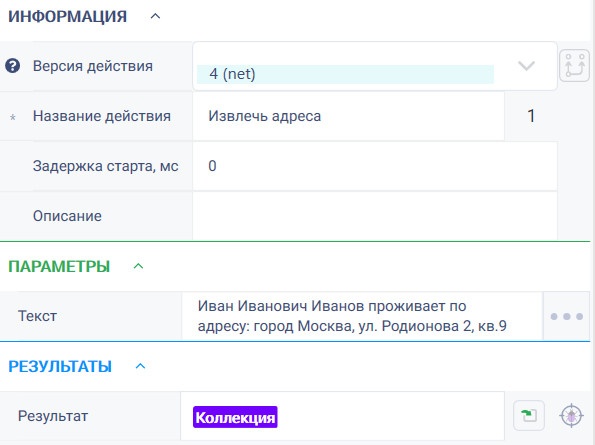Click the number 1 action index
Image resolution: width=595 pixels, height=445 pixels.
pos(531,116)
